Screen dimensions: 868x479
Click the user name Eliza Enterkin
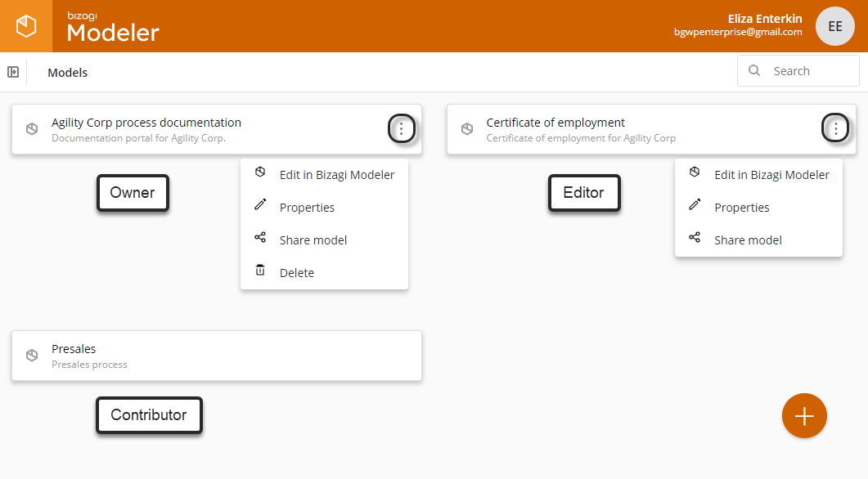pos(764,19)
